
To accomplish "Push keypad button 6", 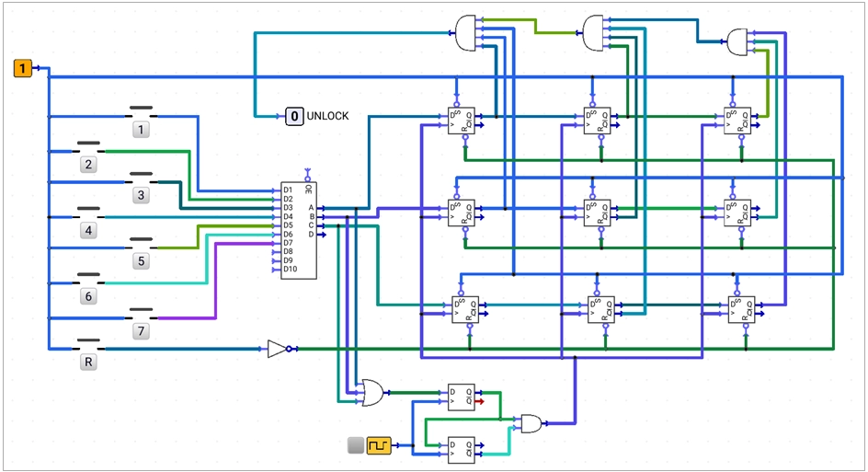I will pyautogui.click(x=88, y=296).
